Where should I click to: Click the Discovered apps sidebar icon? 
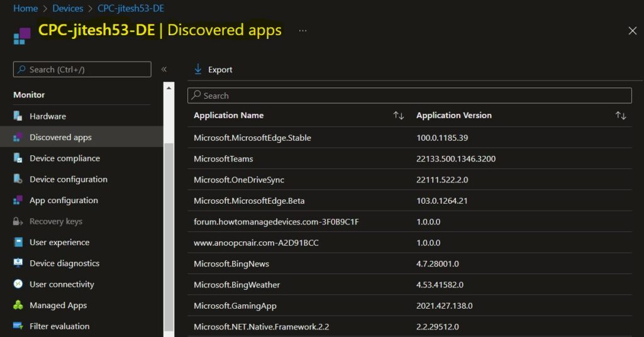(18, 137)
